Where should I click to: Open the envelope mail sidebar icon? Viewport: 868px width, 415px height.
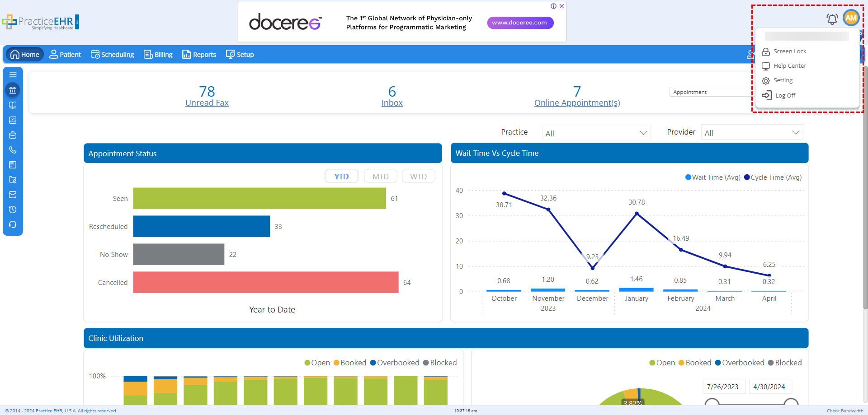(x=13, y=195)
